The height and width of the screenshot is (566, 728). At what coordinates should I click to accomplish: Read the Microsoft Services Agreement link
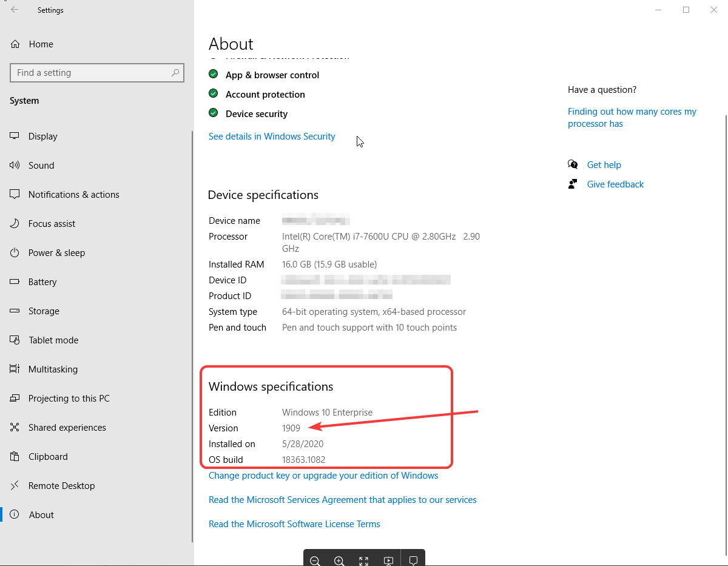click(343, 500)
